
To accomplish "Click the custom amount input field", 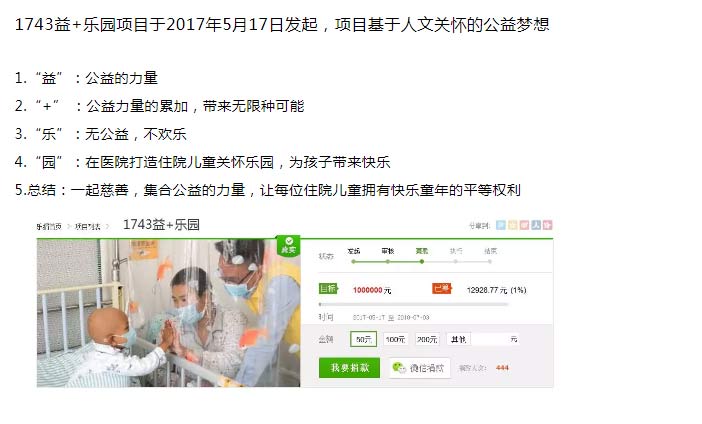I will (x=495, y=339).
